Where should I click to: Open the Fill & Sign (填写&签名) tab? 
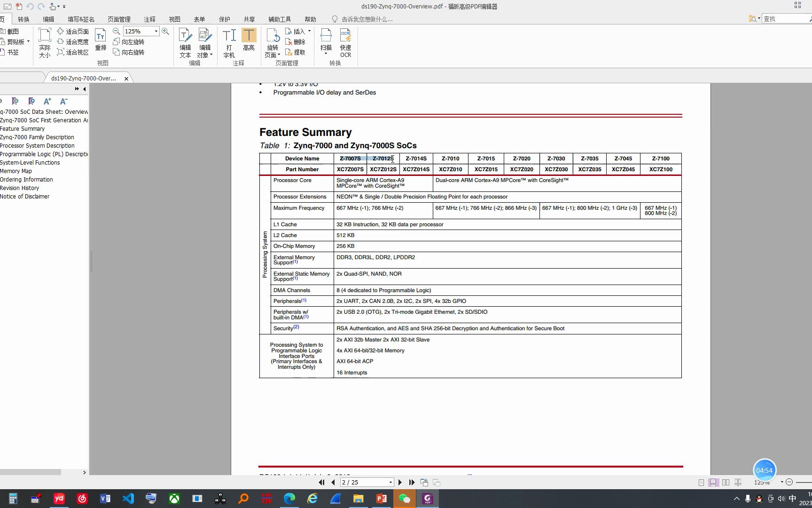coord(81,19)
